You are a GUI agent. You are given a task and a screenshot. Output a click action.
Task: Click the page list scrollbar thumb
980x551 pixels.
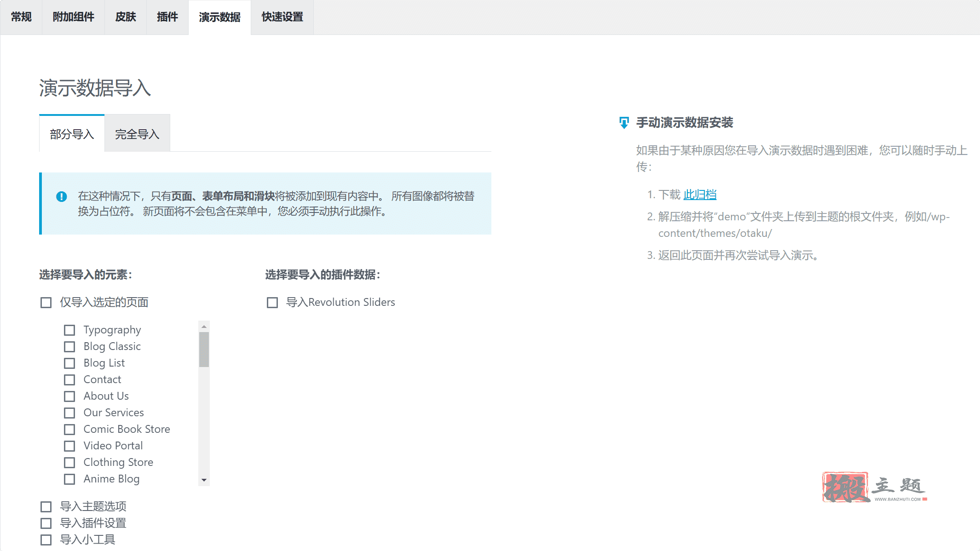(x=204, y=350)
